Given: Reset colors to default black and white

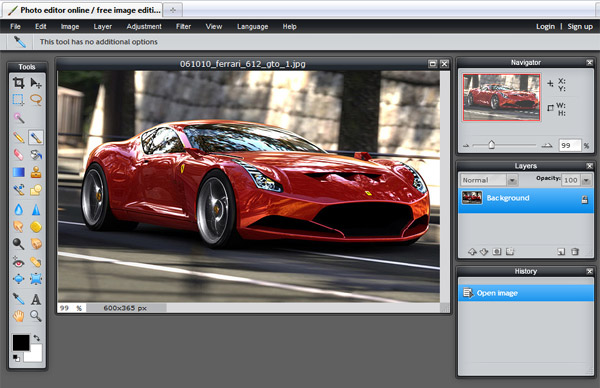Looking at the screenshot, I should [x=16, y=358].
